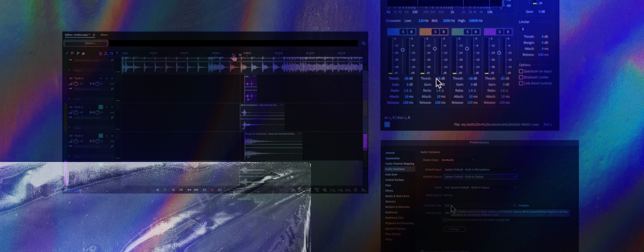Click the EQ bars toolbar icon
Image resolution: width=644 pixels, height=252 pixels.
point(83,53)
